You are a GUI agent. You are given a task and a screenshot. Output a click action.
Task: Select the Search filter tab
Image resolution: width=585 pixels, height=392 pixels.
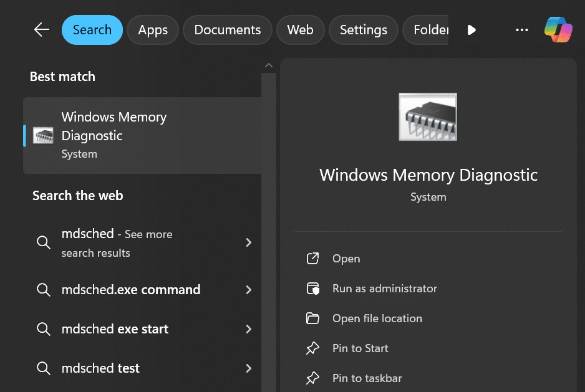92,30
